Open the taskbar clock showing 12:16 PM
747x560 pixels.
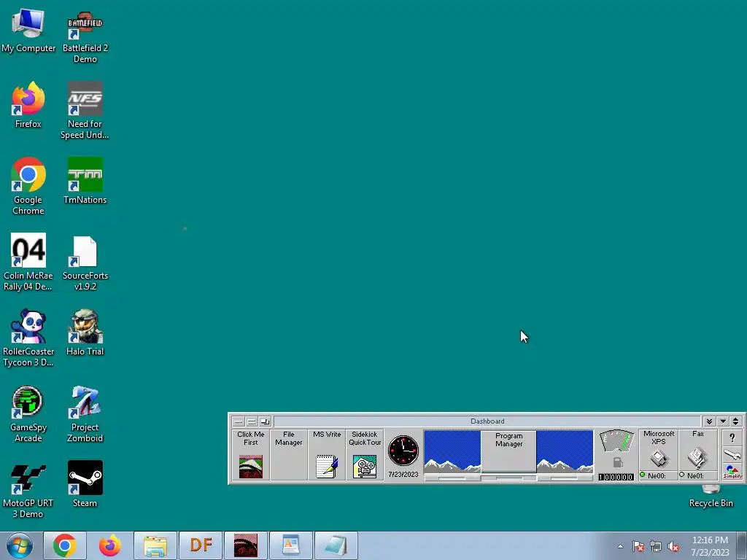(710, 545)
